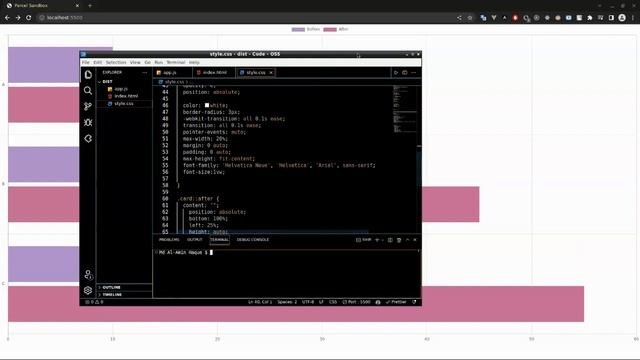This screenshot has height=360, width=640.
Task: Toggle the Before legend item in chart
Action: (x=306, y=29)
